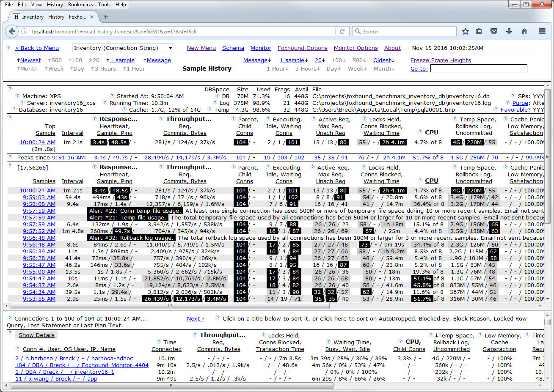The image size is (554, 392).
Task: Click the Firefox back arrow button
Action: click(x=12, y=31)
